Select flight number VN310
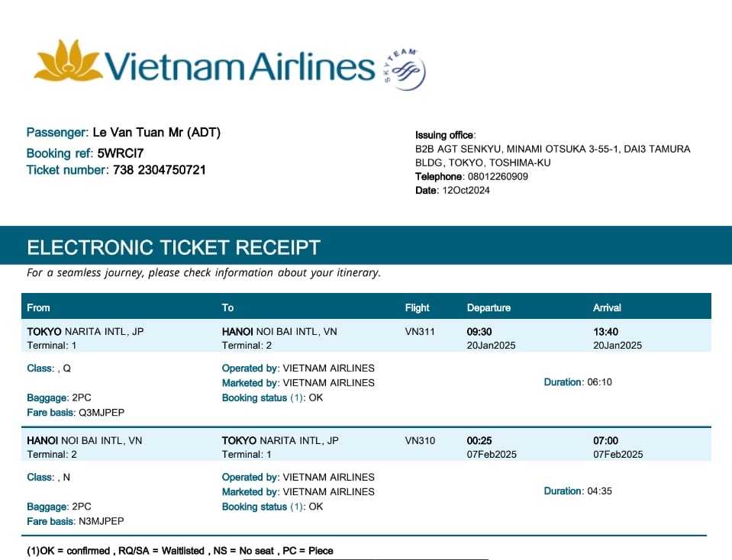 pos(420,441)
